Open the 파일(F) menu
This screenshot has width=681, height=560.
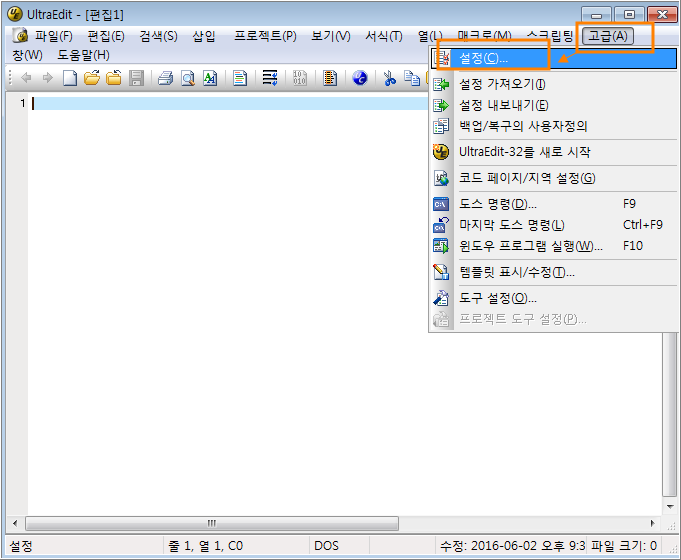[x=54, y=36]
